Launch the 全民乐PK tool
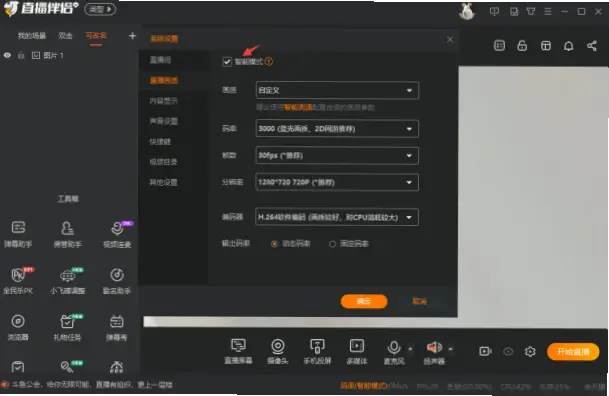609x396 pixels. click(18, 280)
